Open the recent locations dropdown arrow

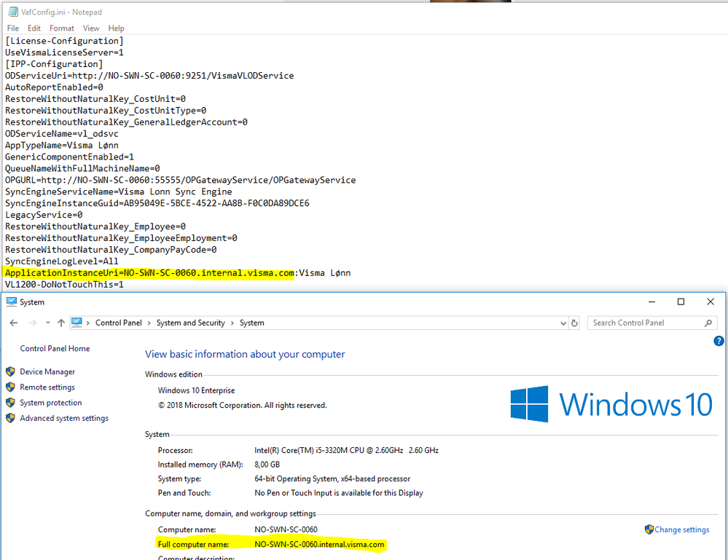[x=48, y=323]
